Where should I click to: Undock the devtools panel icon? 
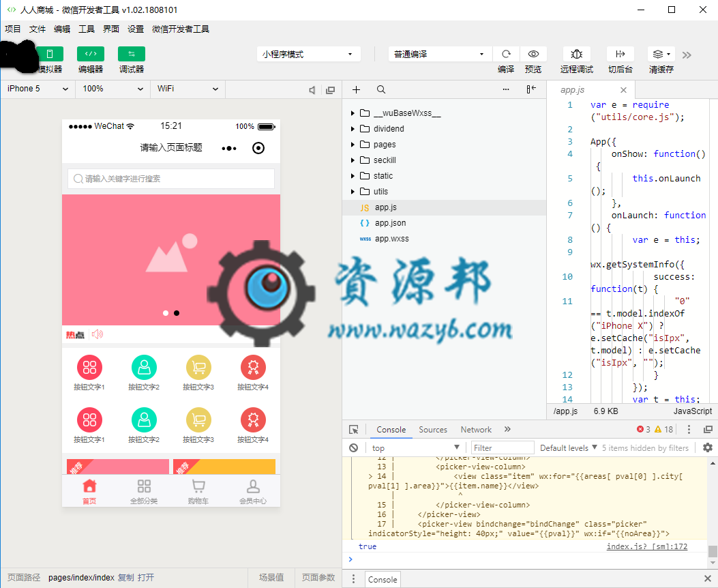(708, 429)
